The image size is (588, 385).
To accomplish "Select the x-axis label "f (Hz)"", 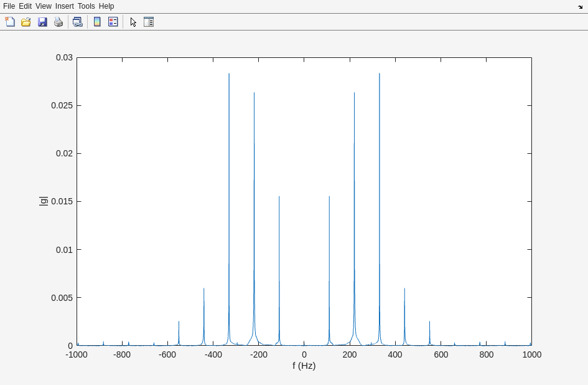I will click(304, 366).
